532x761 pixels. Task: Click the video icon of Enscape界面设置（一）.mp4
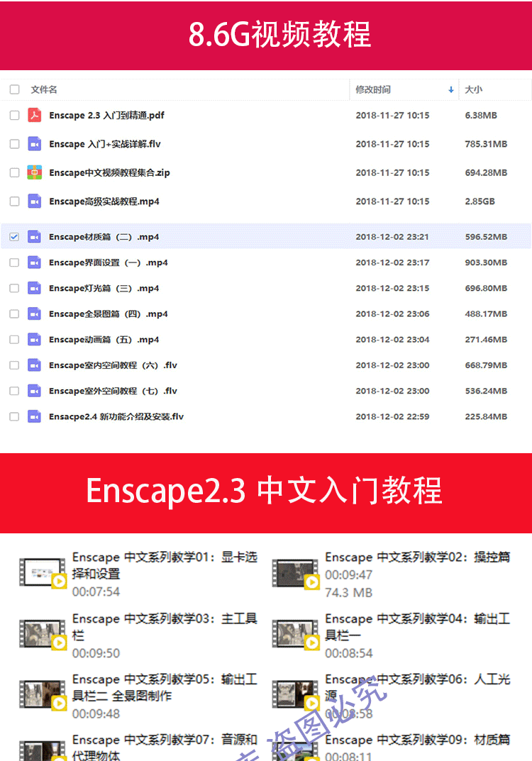[35, 262]
